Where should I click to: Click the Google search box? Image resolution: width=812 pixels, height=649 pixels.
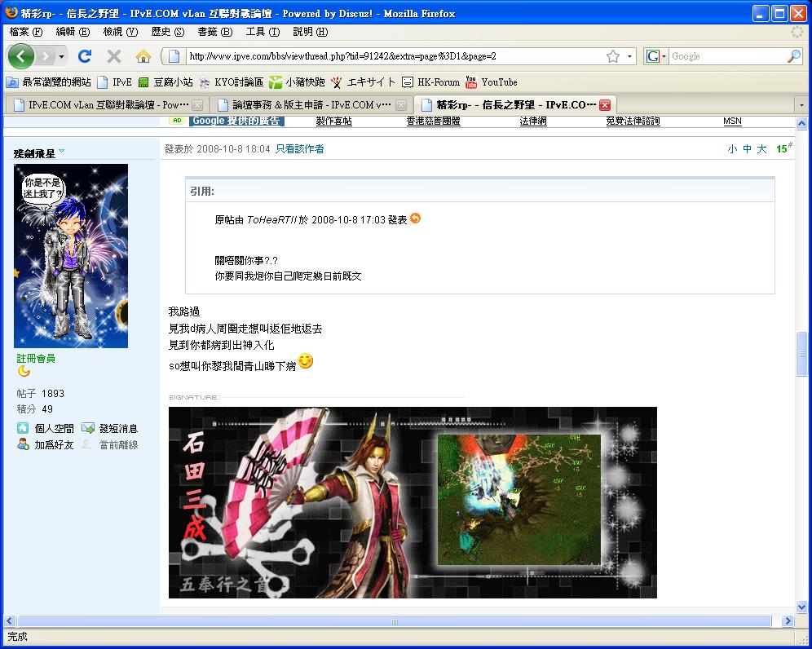[x=727, y=56]
